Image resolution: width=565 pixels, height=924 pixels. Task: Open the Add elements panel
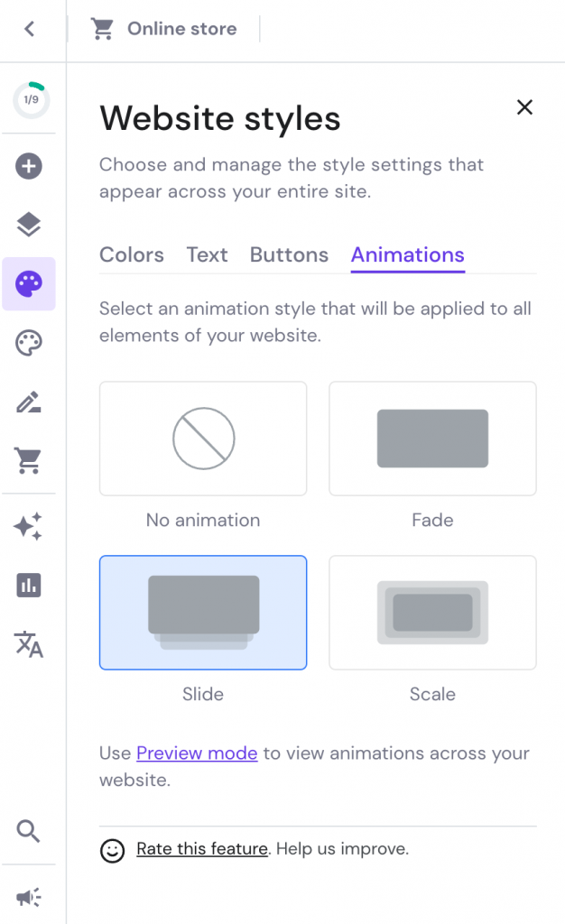click(x=28, y=166)
